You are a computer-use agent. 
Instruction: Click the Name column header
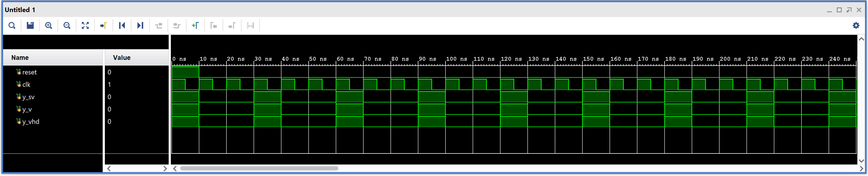click(20, 58)
